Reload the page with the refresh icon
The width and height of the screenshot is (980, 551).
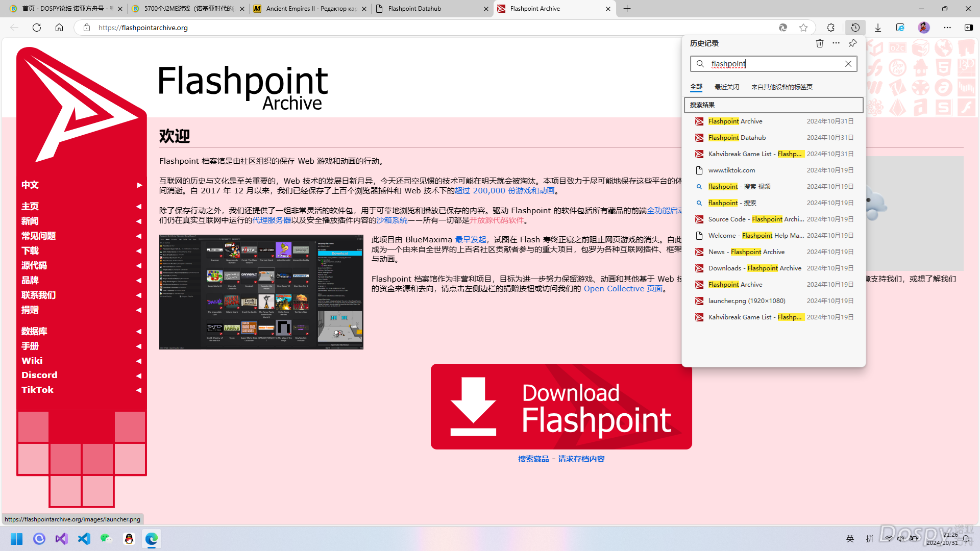point(37,28)
